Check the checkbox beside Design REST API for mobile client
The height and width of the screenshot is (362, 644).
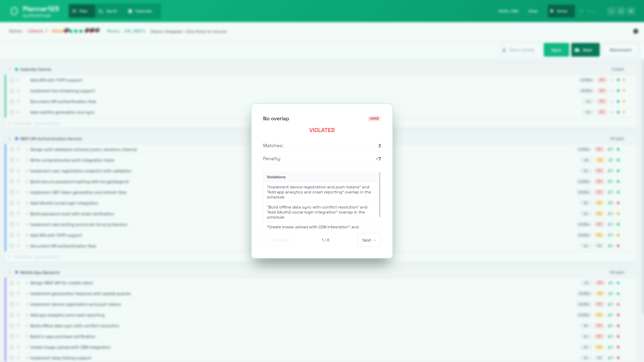[12, 283]
